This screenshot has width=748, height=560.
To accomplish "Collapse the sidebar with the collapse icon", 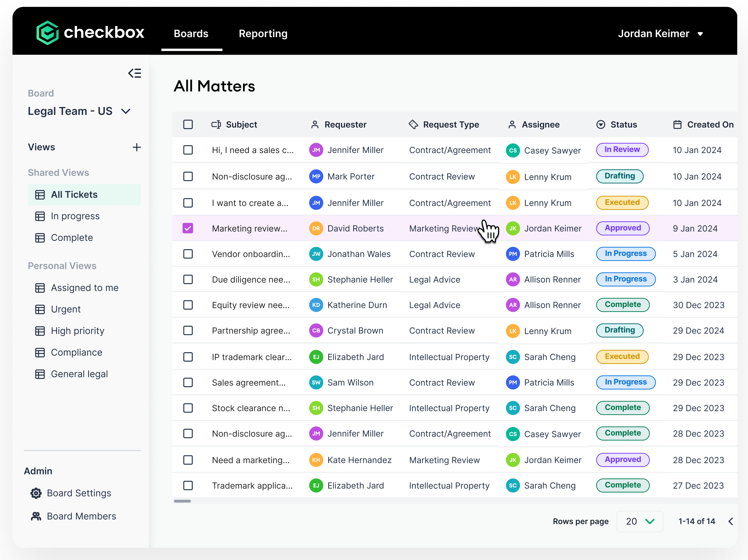I will pos(135,73).
